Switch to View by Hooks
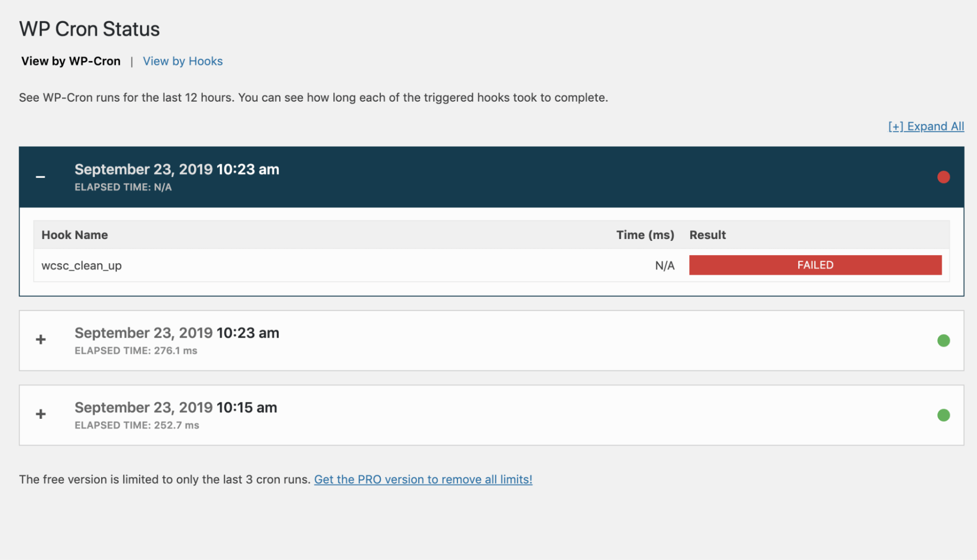This screenshot has width=977, height=560. click(x=183, y=61)
